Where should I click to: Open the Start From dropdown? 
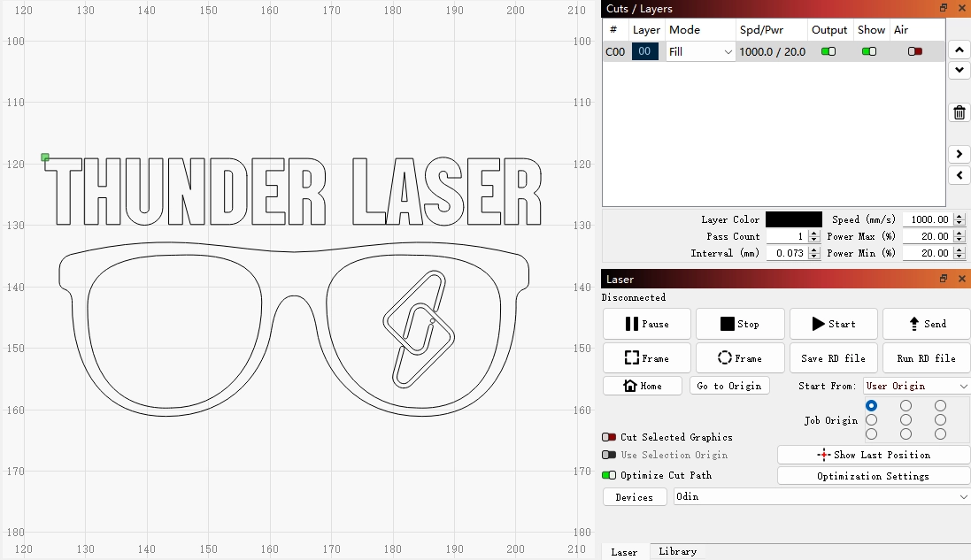pyautogui.click(x=916, y=386)
